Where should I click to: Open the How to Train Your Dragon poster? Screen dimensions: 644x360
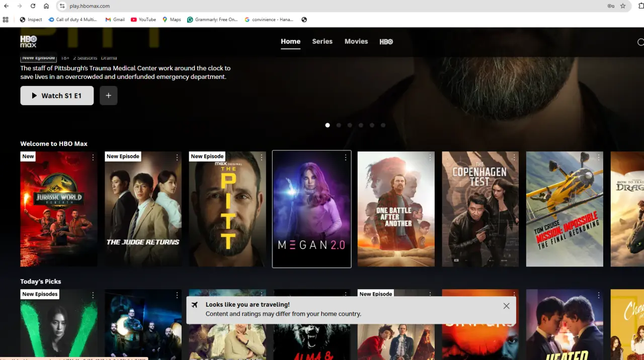pos(627,209)
